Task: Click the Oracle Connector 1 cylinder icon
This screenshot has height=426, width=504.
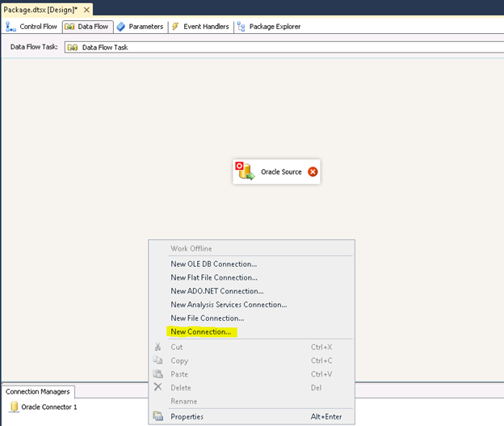Action: tap(15, 407)
